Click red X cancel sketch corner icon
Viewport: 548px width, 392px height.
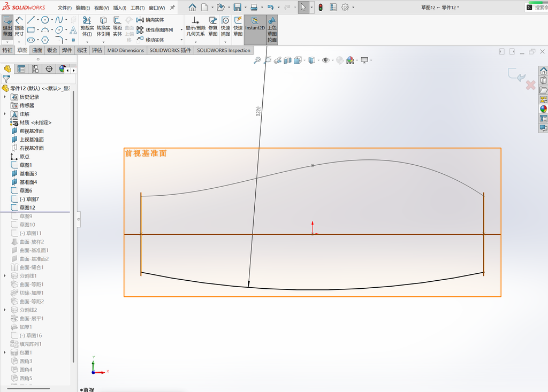point(530,85)
